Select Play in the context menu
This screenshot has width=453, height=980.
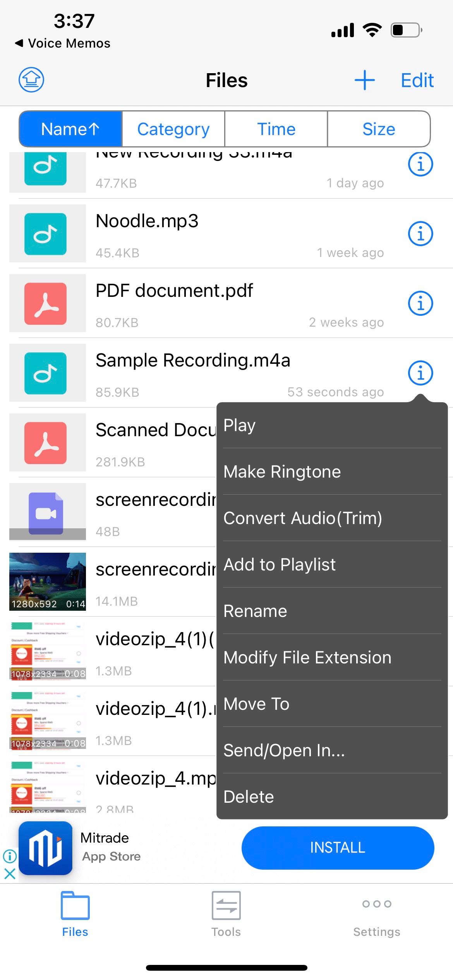tap(332, 425)
